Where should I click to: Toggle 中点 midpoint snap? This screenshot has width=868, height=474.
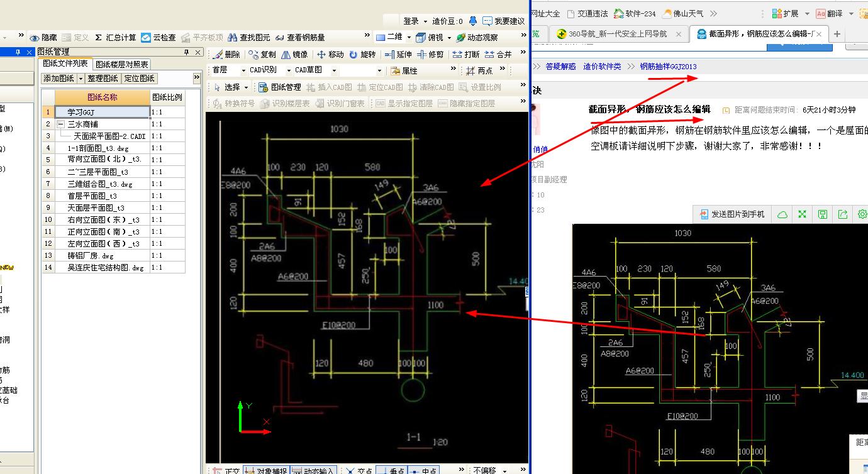click(x=423, y=470)
